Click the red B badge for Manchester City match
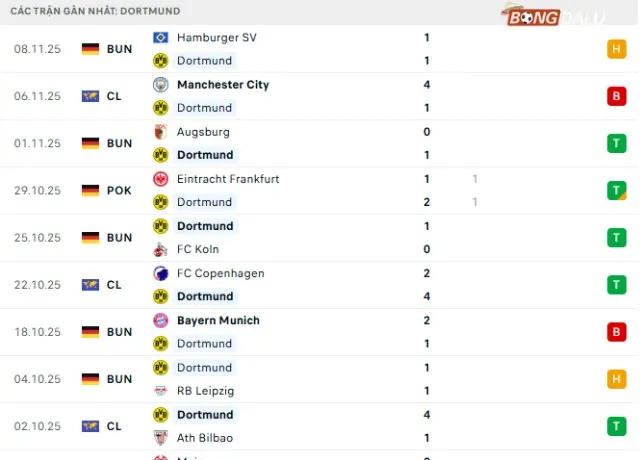 pyautogui.click(x=616, y=96)
